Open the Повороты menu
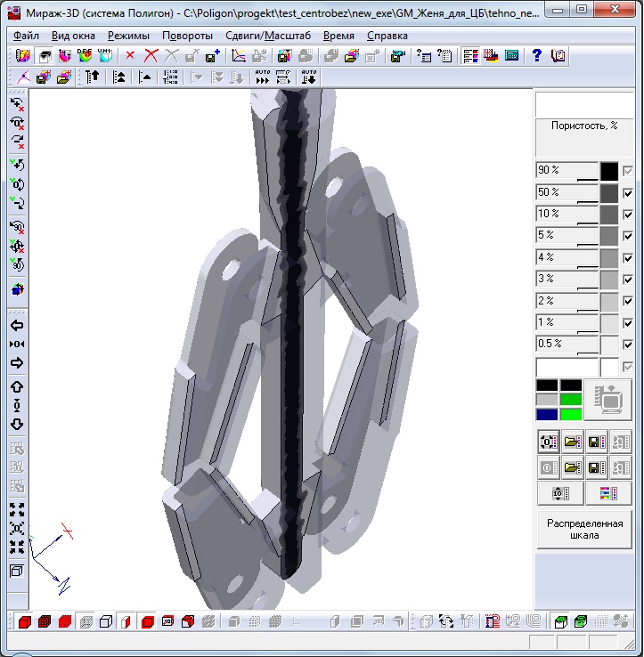The image size is (644, 657). tap(187, 36)
